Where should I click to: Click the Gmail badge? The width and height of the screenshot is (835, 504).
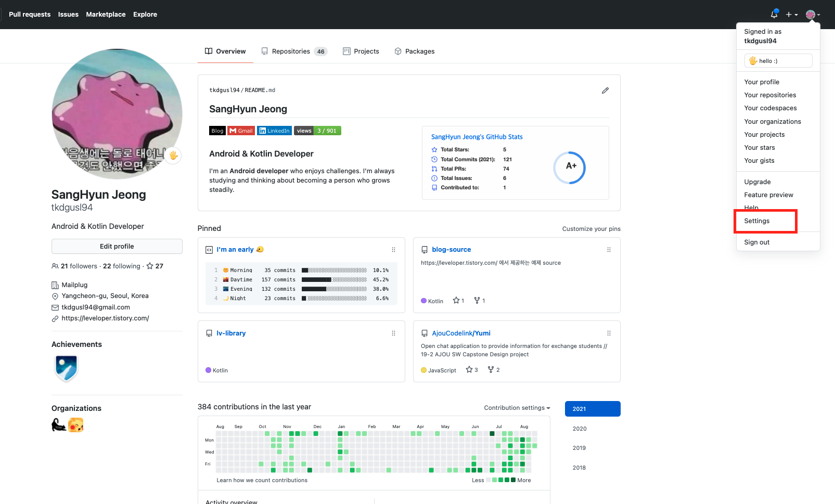[x=241, y=131]
